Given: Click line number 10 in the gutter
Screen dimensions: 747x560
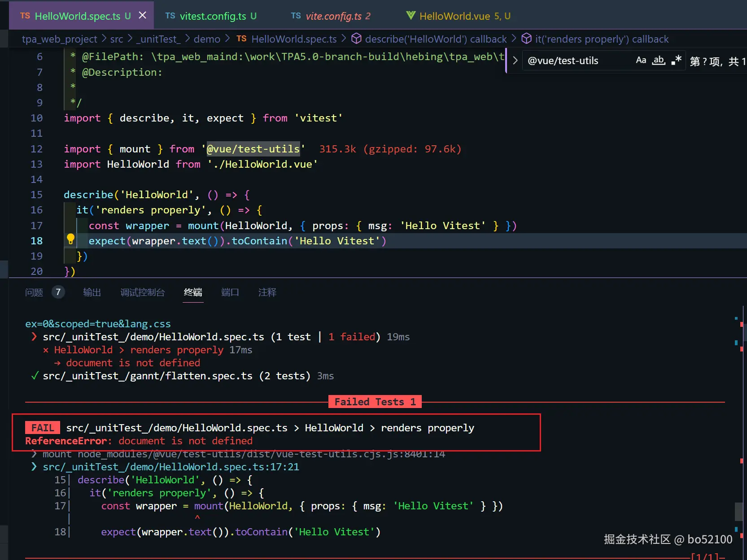Looking at the screenshot, I should (37, 118).
